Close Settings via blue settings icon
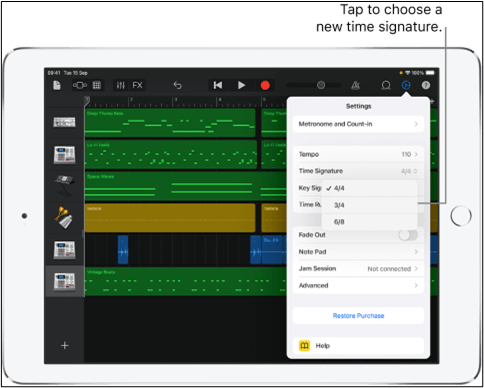The width and height of the screenshot is (484, 388). click(x=406, y=85)
